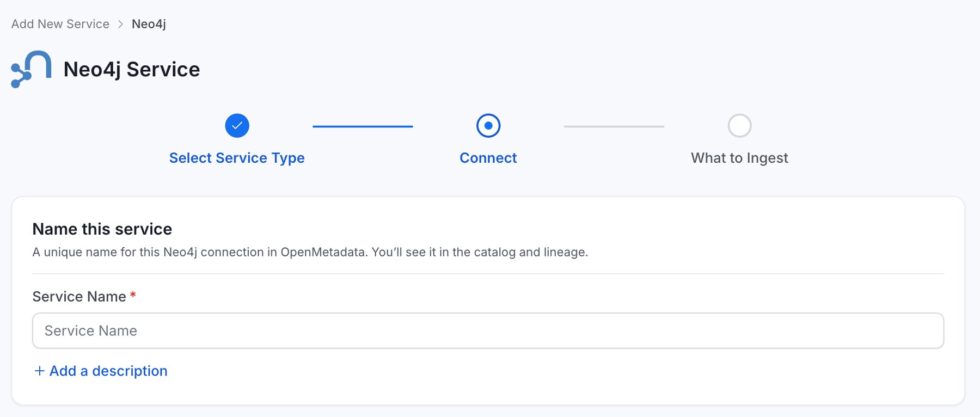This screenshot has width=980, height=417.
Task: Click Add a description link
Action: point(101,371)
